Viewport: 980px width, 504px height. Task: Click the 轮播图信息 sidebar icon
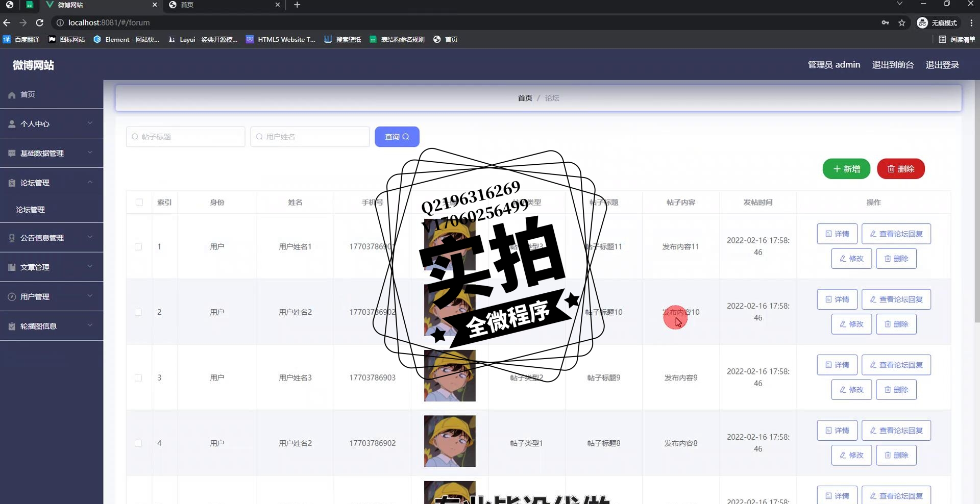click(12, 326)
